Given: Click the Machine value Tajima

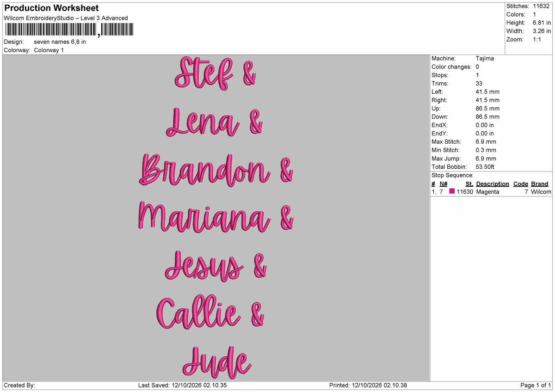Looking at the screenshot, I should (x=485, y=58).
